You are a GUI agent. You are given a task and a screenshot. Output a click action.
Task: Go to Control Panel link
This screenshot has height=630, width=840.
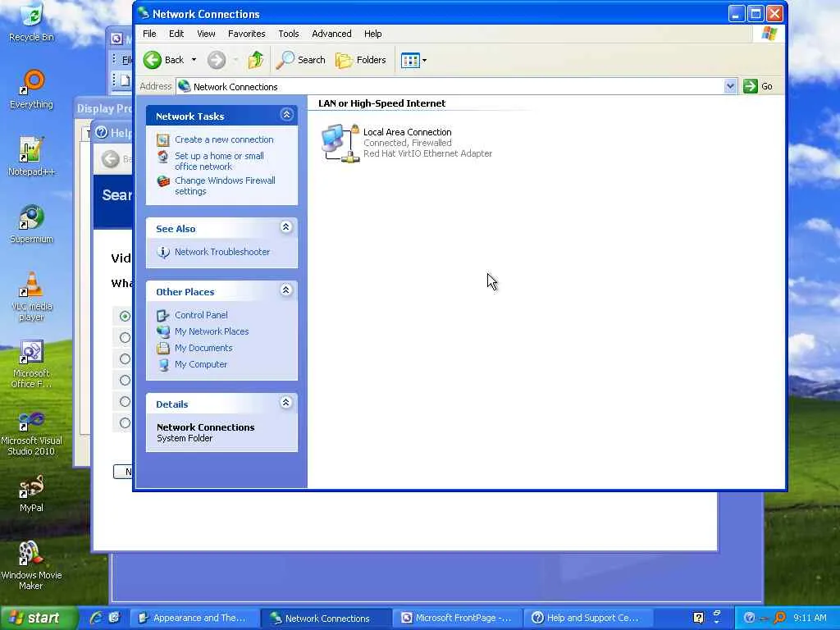[x=201, y=315]
